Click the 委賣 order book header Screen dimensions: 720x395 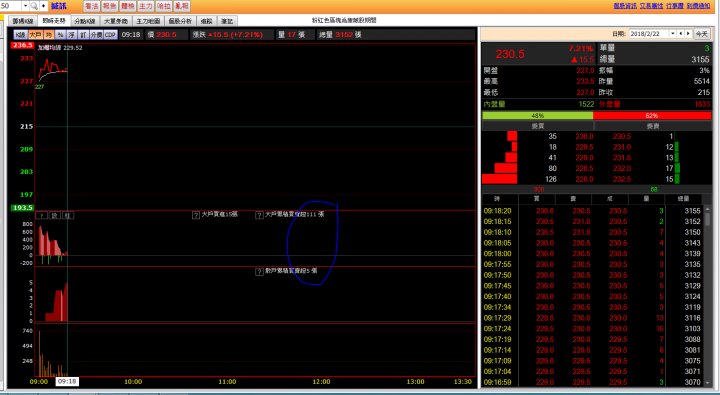[x=652, y=126]
